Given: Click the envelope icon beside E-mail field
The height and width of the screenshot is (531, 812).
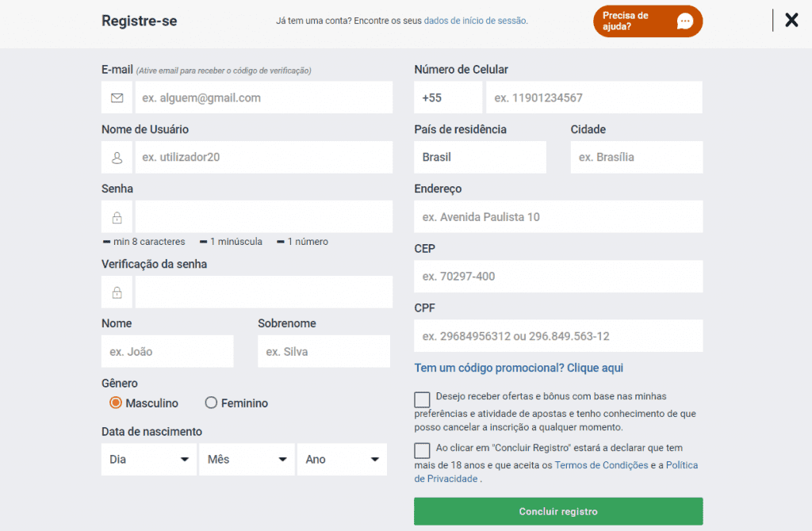Looking at the screenshot, I should point(117,97).
